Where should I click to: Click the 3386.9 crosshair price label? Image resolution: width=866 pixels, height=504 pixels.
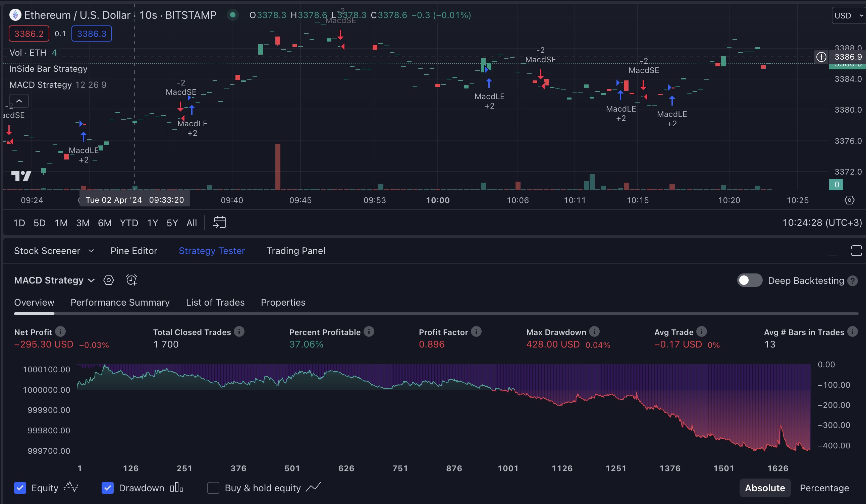[848, 57]
